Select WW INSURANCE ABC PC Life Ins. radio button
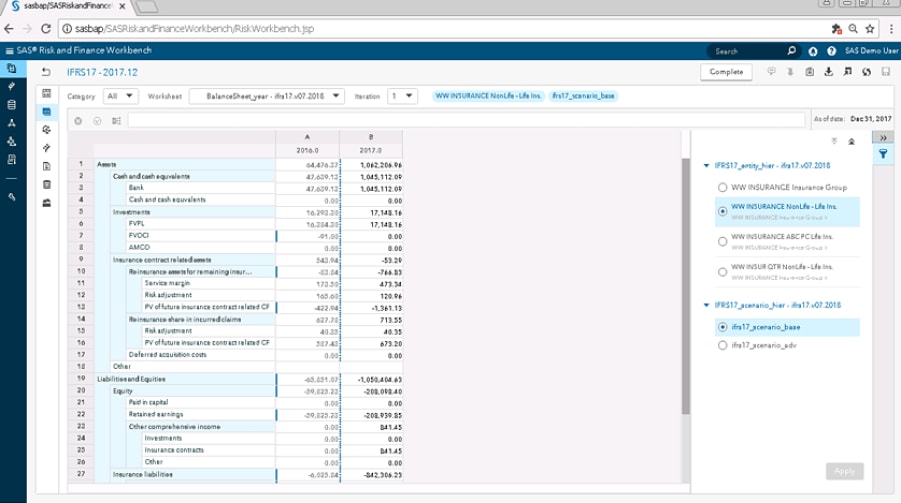Screen dimensions: 901x503 coord(722,241)
